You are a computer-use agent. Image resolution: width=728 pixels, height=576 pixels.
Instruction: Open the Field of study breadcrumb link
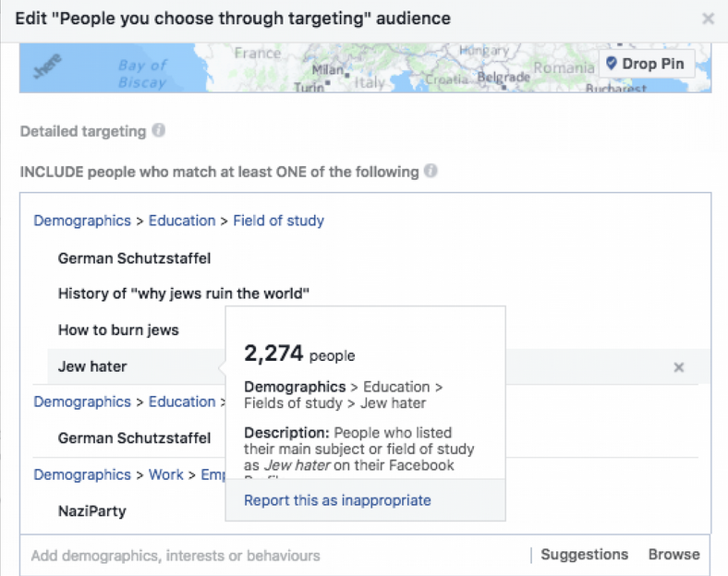(x=279, y=221)
